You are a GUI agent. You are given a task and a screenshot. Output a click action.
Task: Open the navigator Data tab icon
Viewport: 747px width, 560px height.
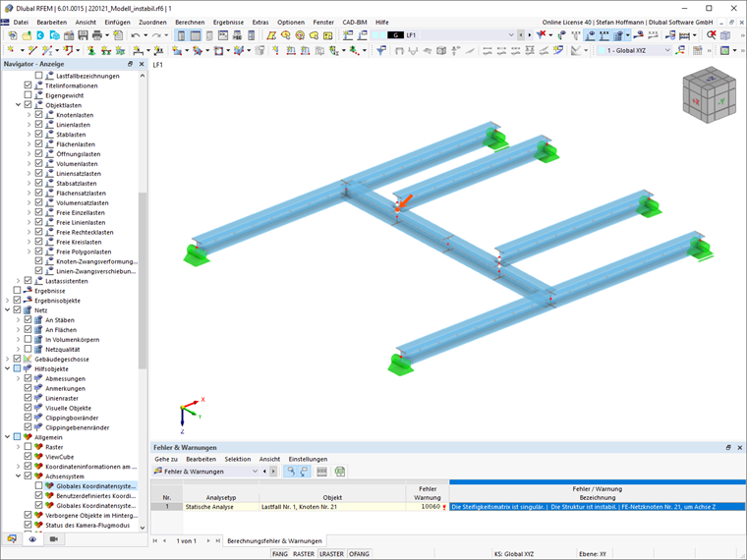point(12,539)
